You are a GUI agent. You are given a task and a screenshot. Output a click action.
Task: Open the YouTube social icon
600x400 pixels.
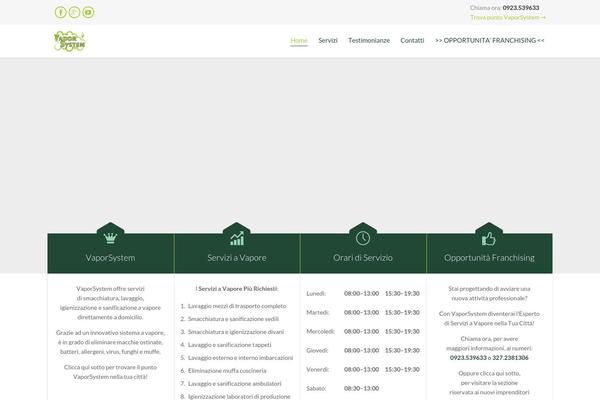click(88, 12)
